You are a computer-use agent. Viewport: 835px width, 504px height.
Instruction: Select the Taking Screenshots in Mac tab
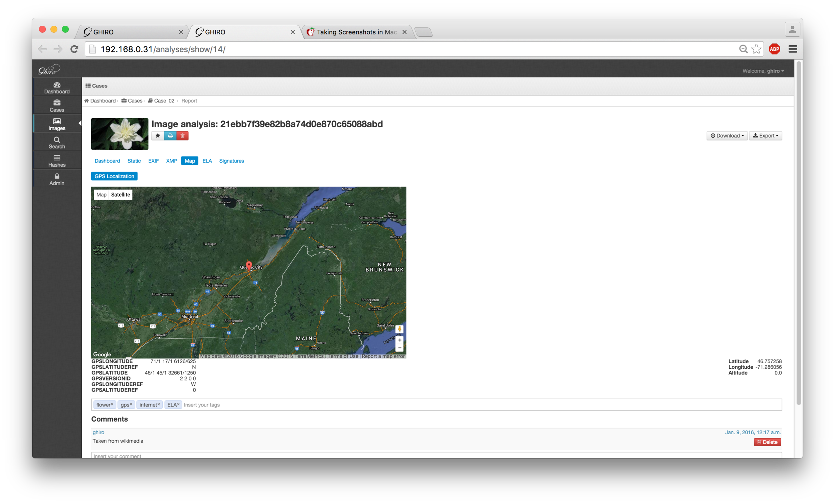click(x=356, y=32)
